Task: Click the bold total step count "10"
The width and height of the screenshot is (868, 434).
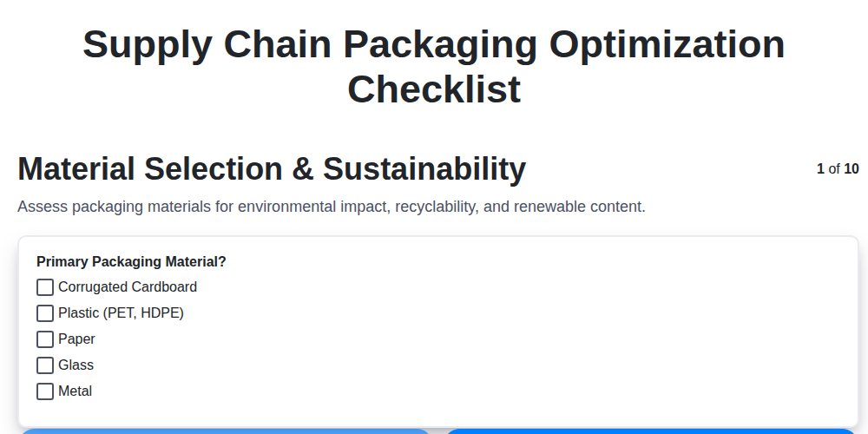Action: click(852, 169)
